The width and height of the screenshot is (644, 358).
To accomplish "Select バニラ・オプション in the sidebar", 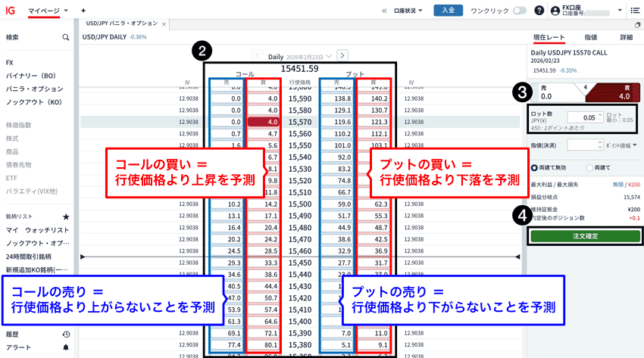I will (x=35, y=89).
